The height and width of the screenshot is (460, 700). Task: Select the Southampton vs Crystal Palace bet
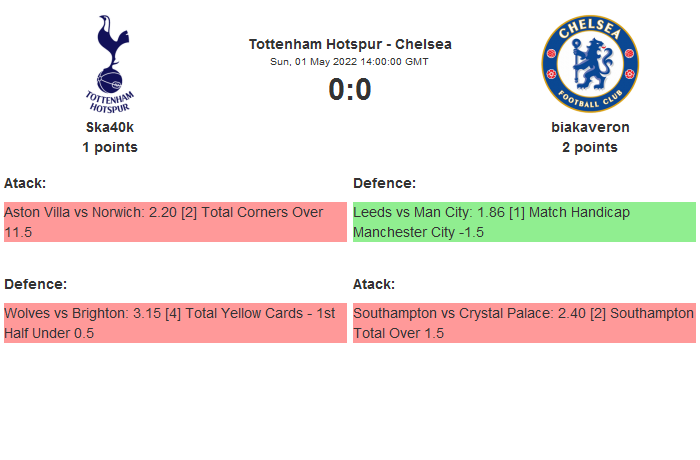(524, 323)
